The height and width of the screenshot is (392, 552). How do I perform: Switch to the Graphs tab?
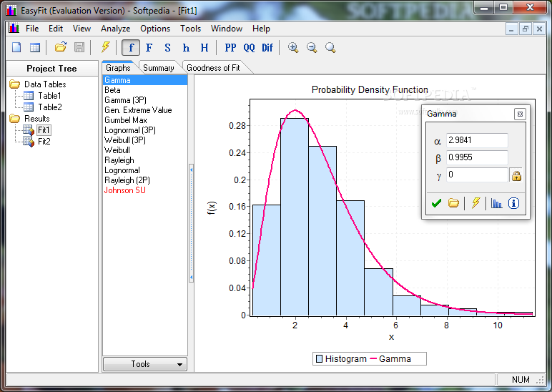point(118,68)
